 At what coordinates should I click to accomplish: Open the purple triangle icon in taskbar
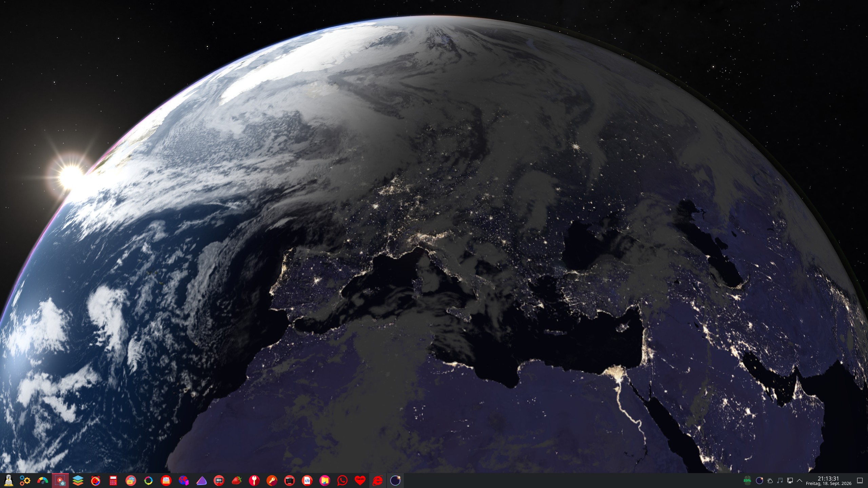click(201, 481)
